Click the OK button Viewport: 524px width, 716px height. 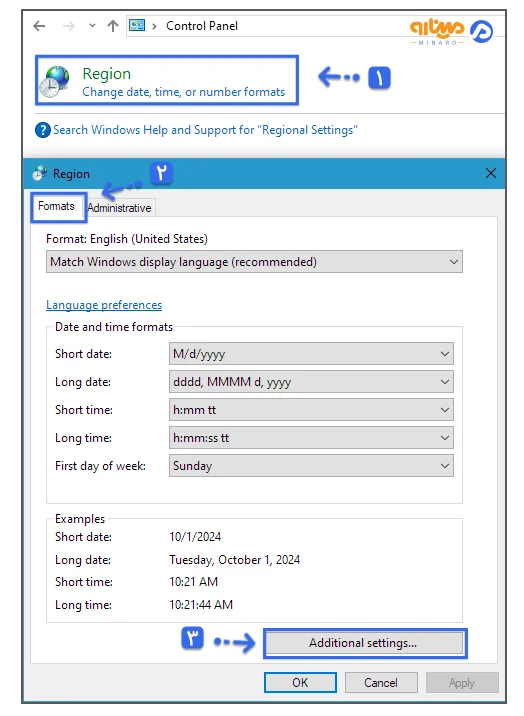[x=300, y=682]
